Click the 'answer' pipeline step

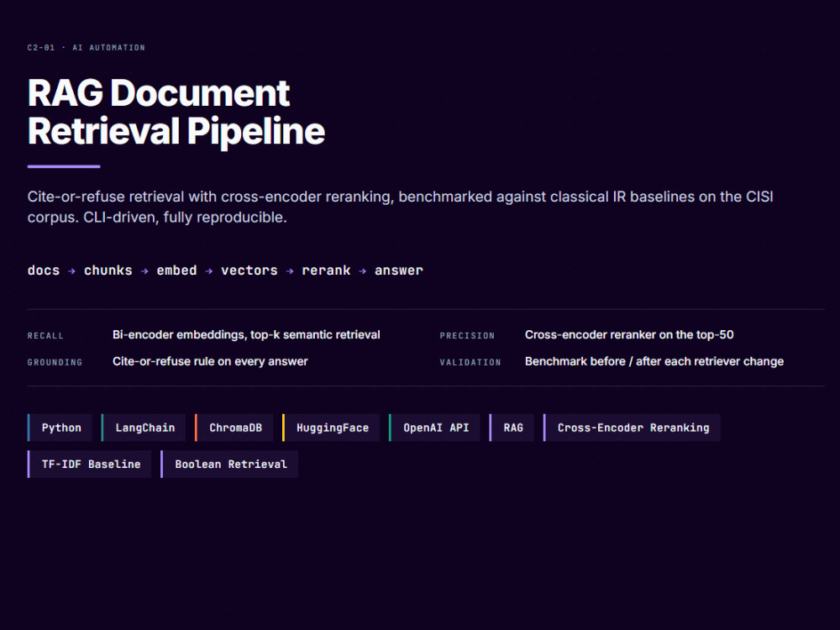399,270
